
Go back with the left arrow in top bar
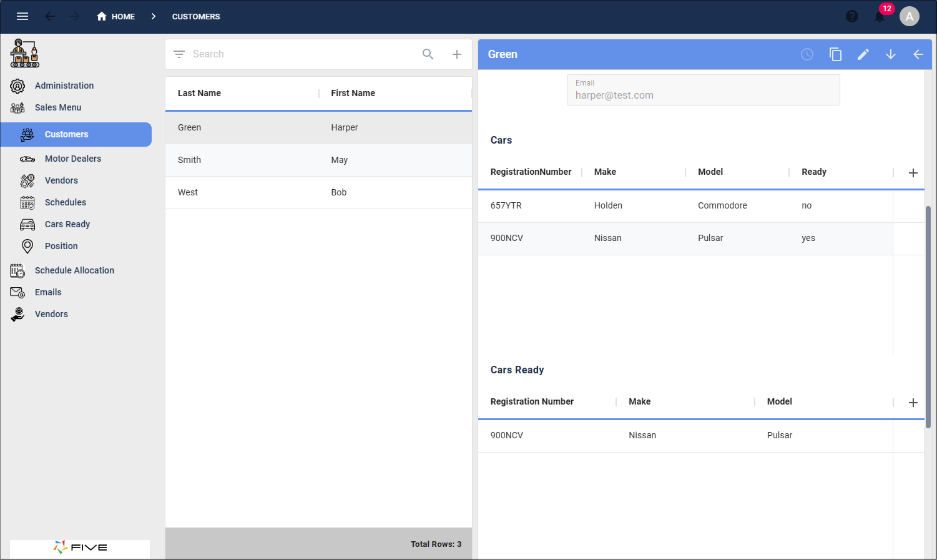(50, 16)
